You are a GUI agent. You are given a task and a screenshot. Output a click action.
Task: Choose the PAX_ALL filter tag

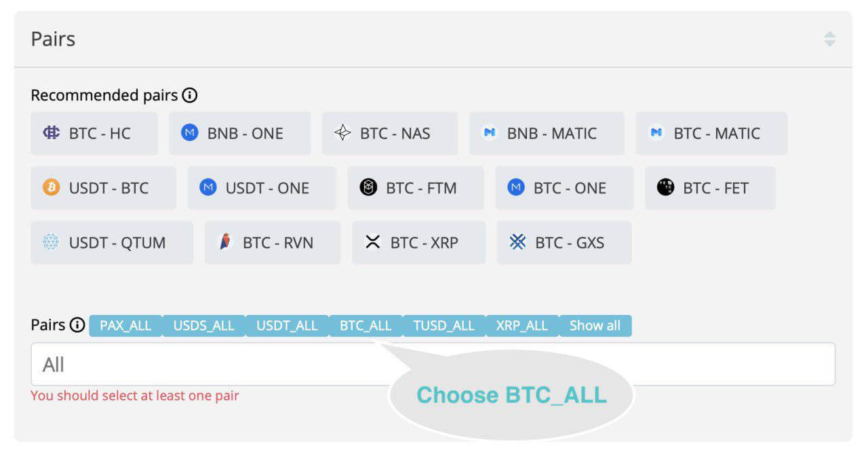(125, 326)
